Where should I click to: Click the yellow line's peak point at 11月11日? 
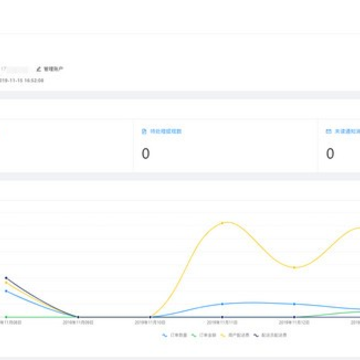click(222, 223)
